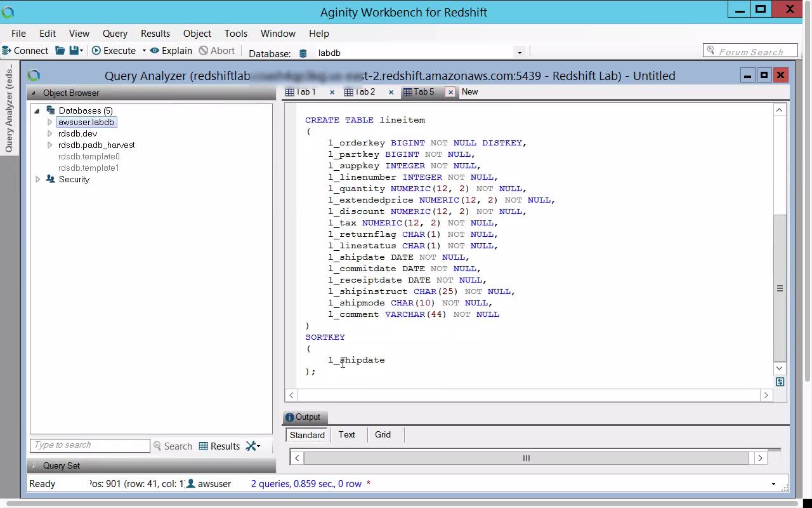Click the small icon below the editor scrollbar
The height and width of the screenshot is (508, 812).
coord(780,382)
